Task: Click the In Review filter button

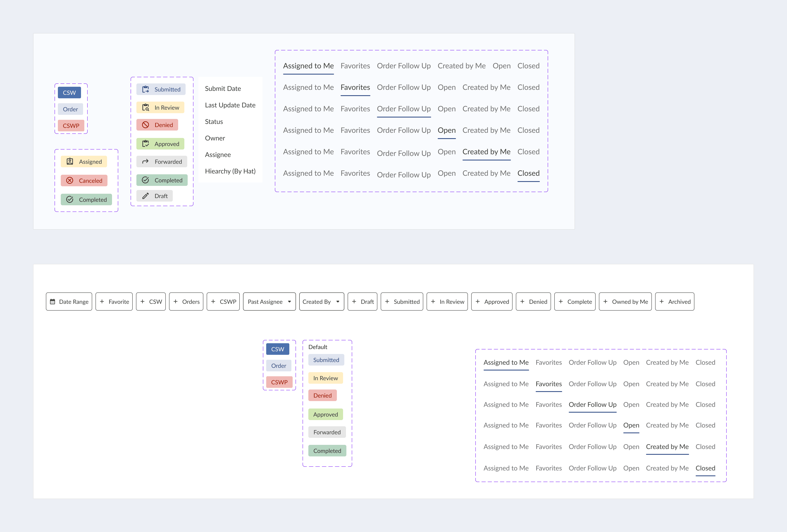Action: point(447,302)
